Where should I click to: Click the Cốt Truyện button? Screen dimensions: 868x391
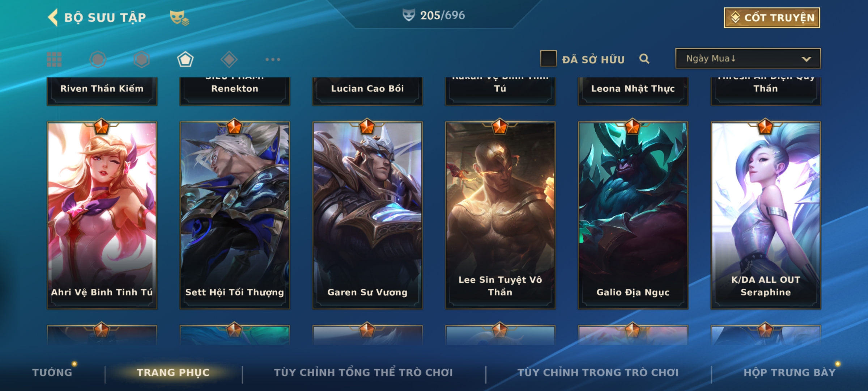click(772, 18)
